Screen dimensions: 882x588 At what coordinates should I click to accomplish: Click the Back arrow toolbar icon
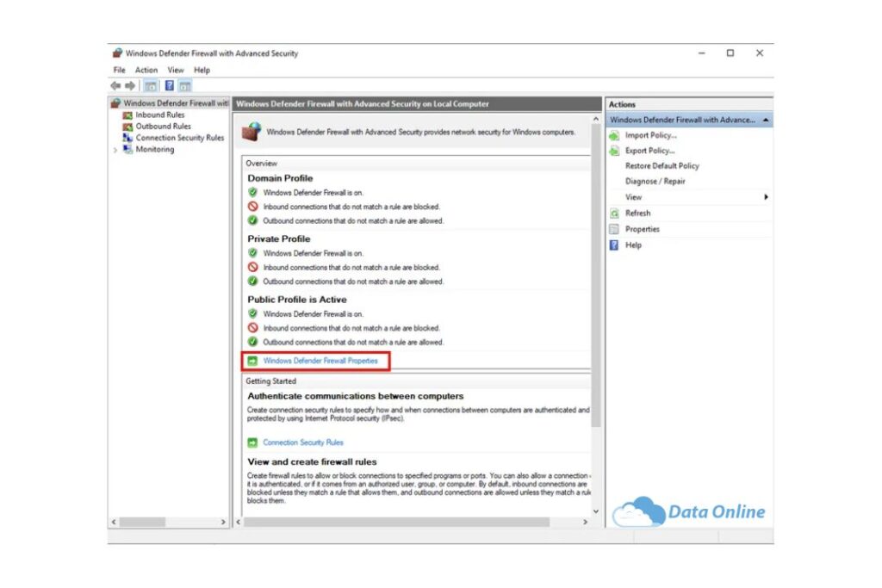click(116, 85)
